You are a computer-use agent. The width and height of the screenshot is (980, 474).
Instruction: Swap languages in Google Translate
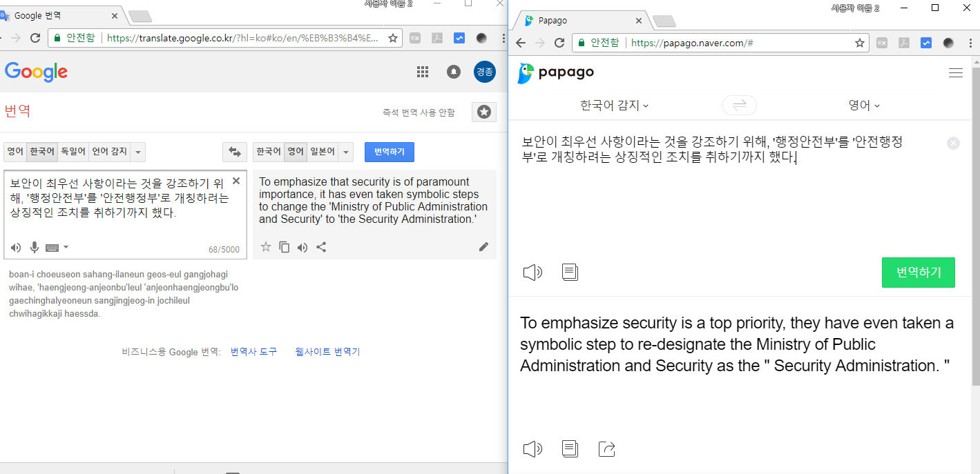(x=235, y=152)
